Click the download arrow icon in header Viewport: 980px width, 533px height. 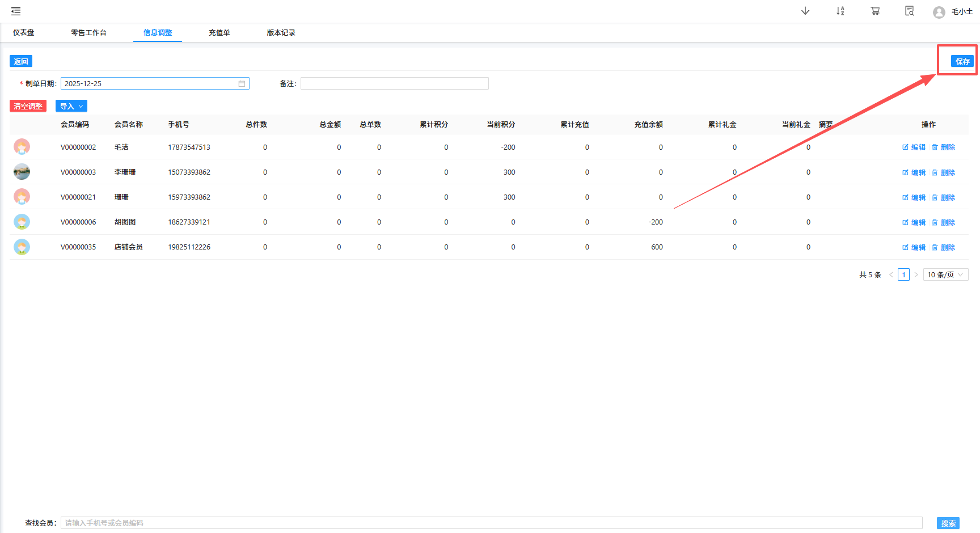click(805, 11)
